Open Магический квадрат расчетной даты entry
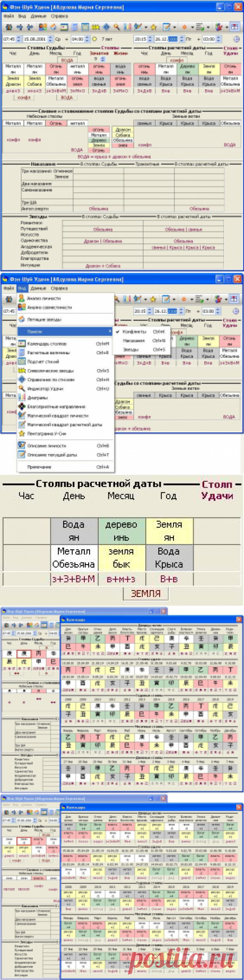 (x=66, y=424)
